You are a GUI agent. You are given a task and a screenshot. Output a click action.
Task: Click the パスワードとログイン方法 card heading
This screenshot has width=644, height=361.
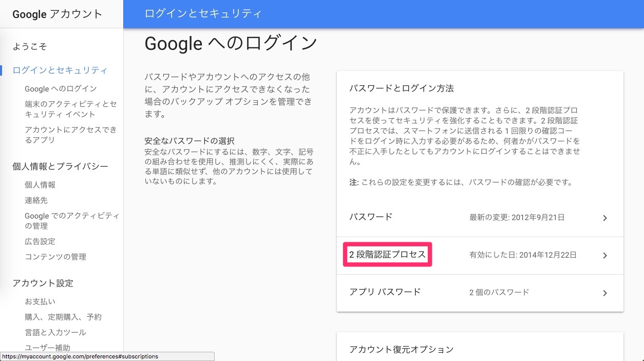pyautogui.click(x=402, y=88)
